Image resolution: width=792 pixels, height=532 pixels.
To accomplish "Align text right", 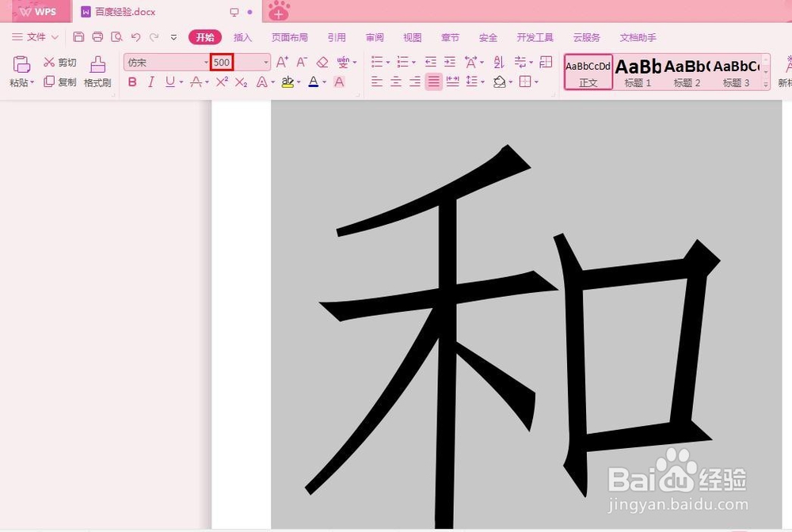I will (415, 82).
